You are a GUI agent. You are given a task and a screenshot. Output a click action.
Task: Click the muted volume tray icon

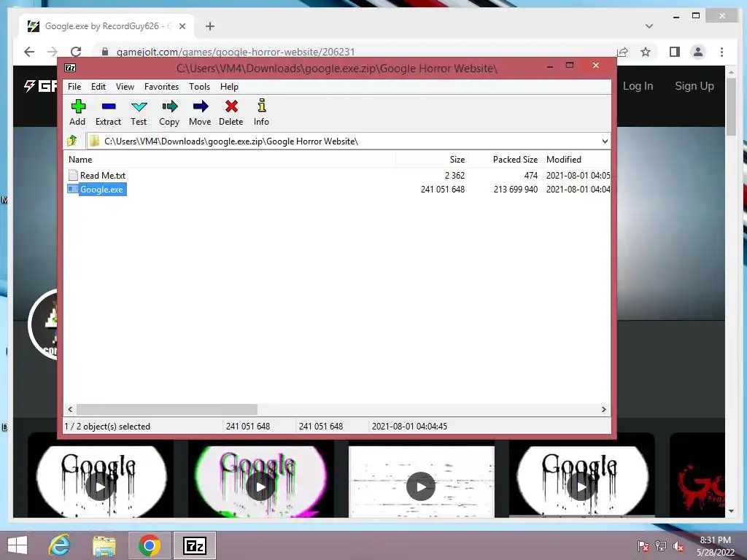(x=678, y=546)
